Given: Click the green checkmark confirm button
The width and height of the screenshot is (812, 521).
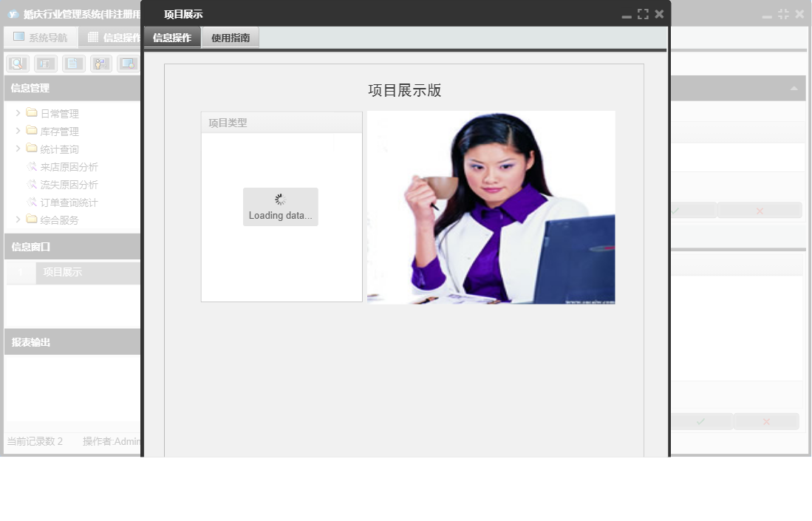Looking at the screenshot, I should pos(700,421).
